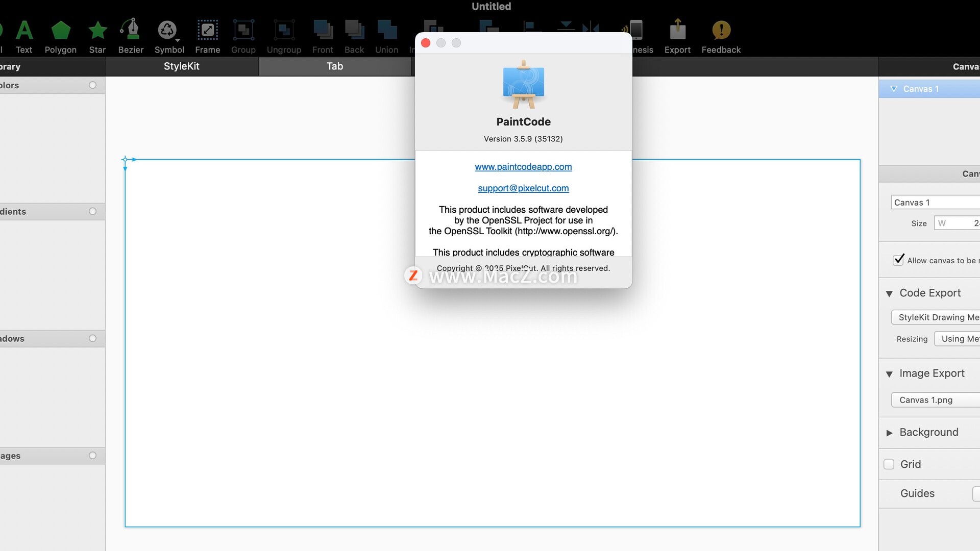Apply the Union shape operation
The width and height of the screenshot is (980, 551).
click(x=386, y=37)
